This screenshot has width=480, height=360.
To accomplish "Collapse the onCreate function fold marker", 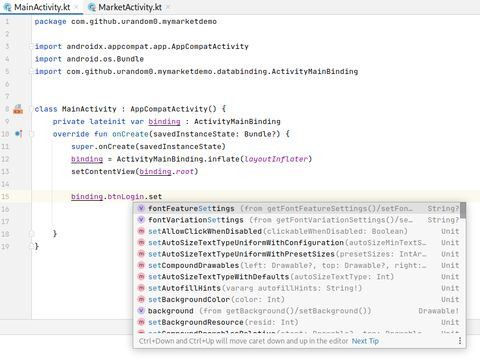I will tap(31, 134).
